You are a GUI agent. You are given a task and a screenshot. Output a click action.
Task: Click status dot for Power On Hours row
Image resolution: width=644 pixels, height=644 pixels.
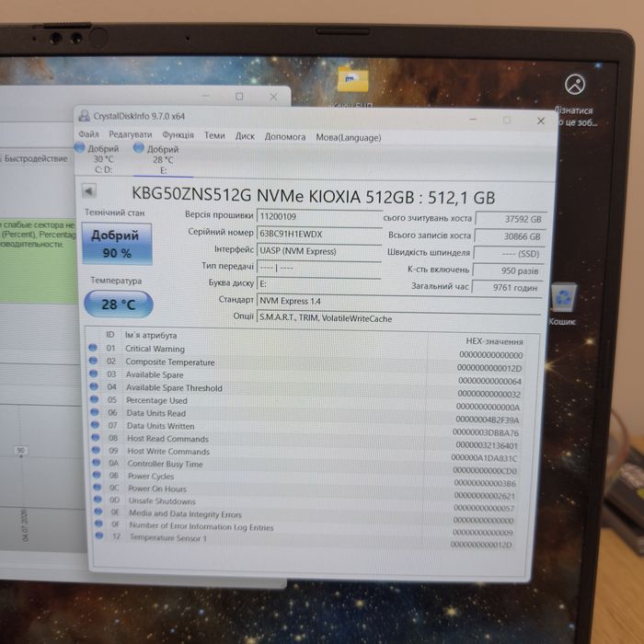(x=98, y=487)
